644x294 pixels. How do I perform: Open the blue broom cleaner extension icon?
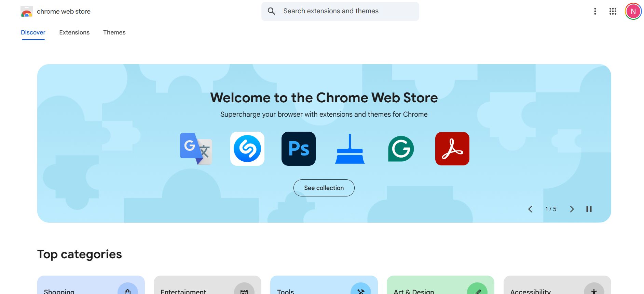(350, 149)
